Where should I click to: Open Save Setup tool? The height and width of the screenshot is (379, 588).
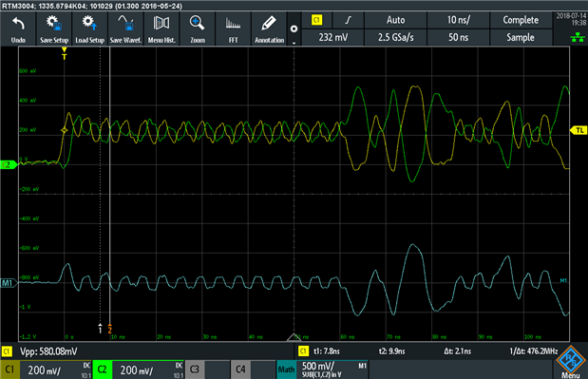54,28
